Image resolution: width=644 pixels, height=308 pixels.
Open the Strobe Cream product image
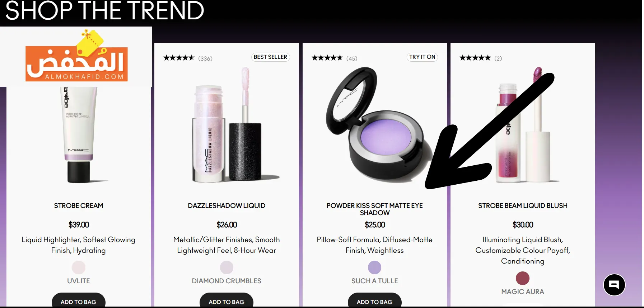79,134
